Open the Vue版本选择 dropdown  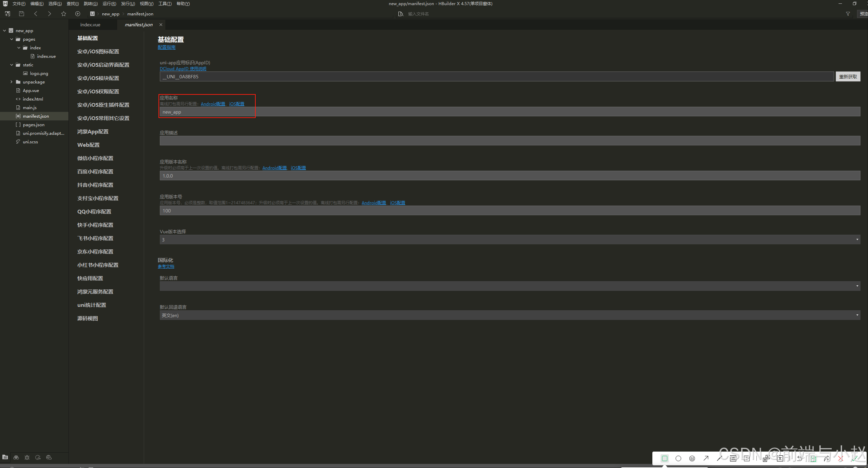pos(510,239)
